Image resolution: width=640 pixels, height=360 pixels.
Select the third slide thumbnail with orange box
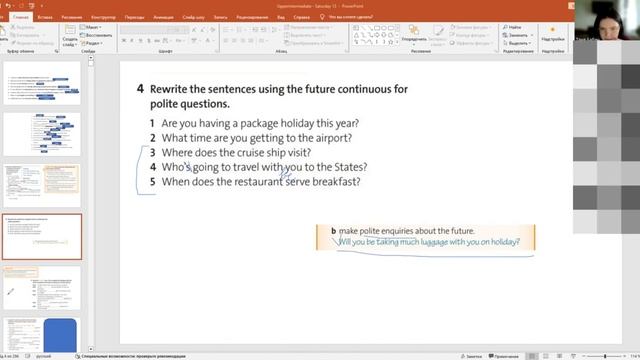pyautogui.click(x=42, y=185)
